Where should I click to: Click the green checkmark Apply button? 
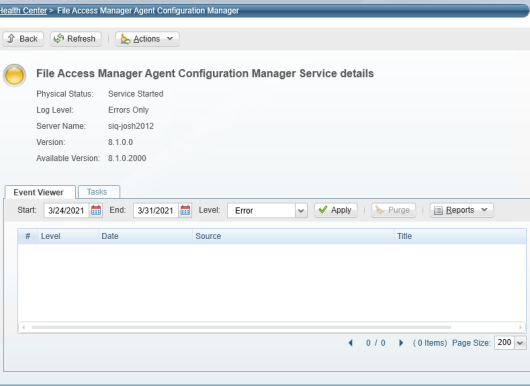[x=335, y=210]
